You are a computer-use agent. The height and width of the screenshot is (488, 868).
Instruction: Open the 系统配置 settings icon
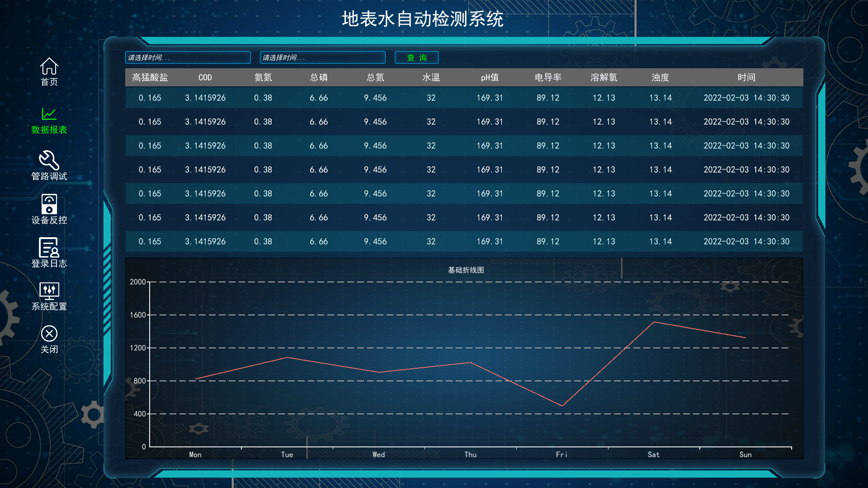pyautogui.click(x=49, y=291)
